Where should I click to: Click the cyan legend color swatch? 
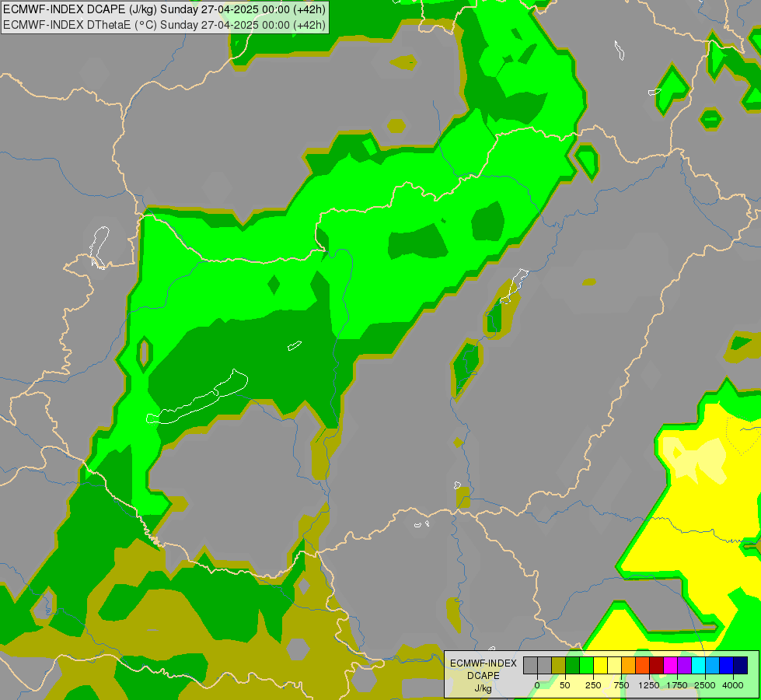[698, 665]
